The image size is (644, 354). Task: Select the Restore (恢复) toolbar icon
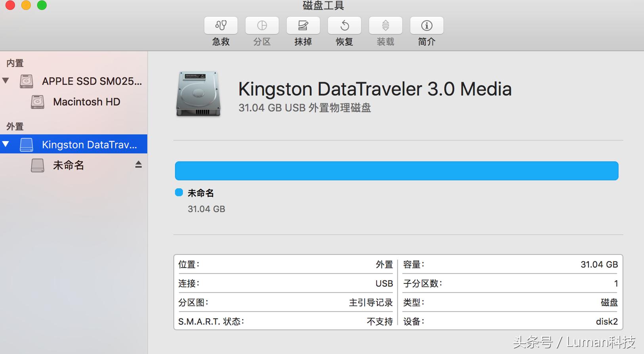click(345, 25)
